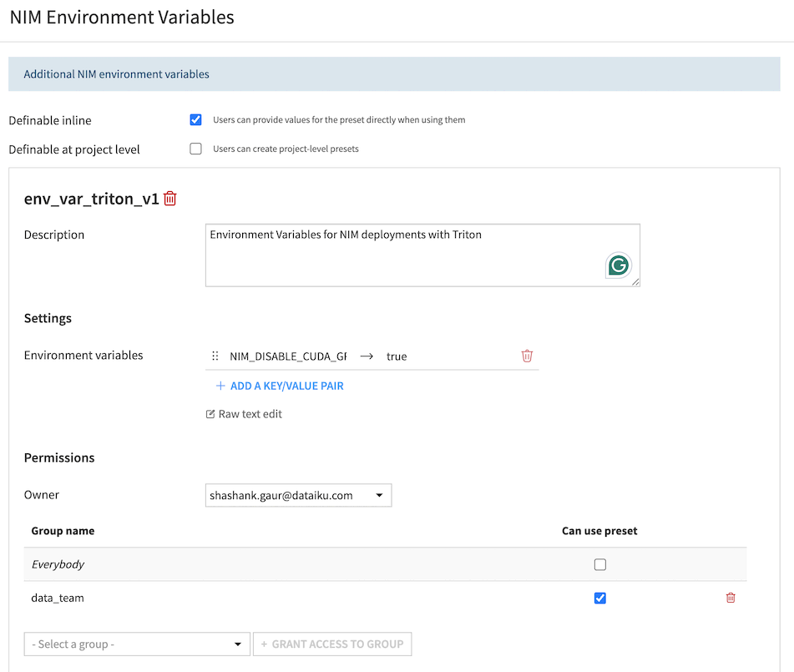Remove the NIM_DISABLE_CUDA key/value pair
The image size is (794, 672).
point(527,356)
